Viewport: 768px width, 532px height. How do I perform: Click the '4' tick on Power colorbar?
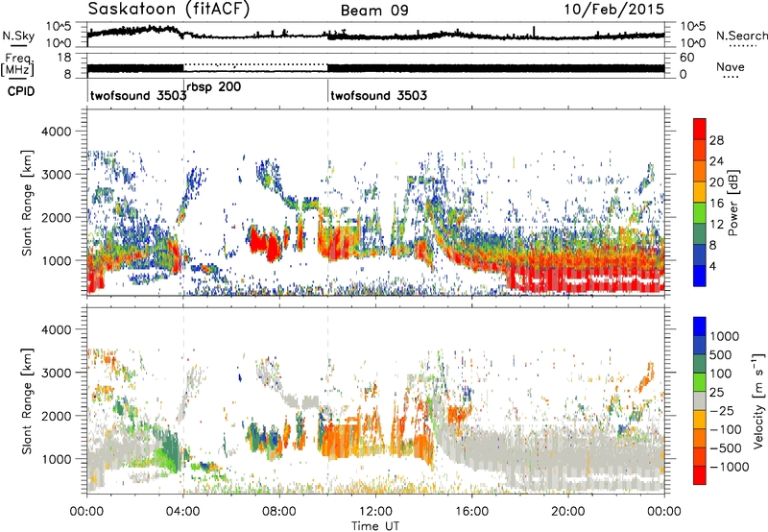coord(712,266)
